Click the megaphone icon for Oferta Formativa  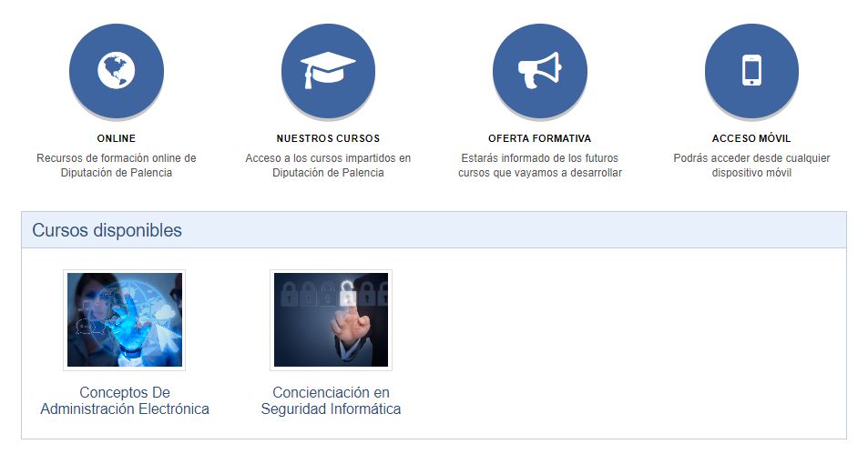[540, 71]
